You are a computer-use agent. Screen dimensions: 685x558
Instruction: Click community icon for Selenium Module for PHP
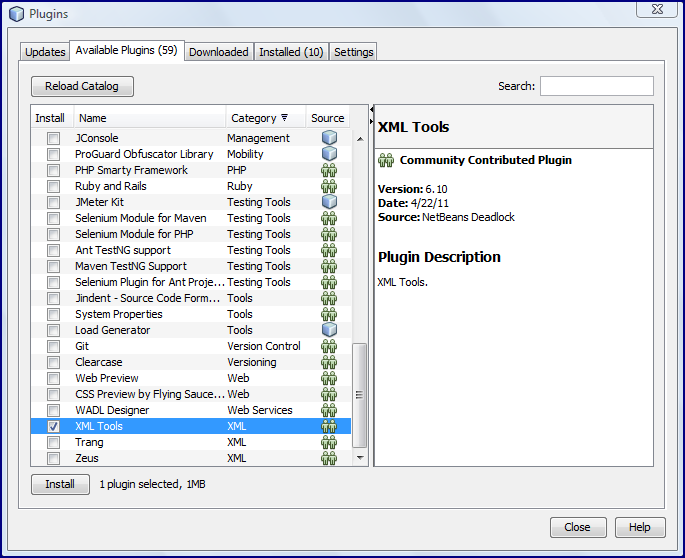pyautogui.click(x=329, y=234)
